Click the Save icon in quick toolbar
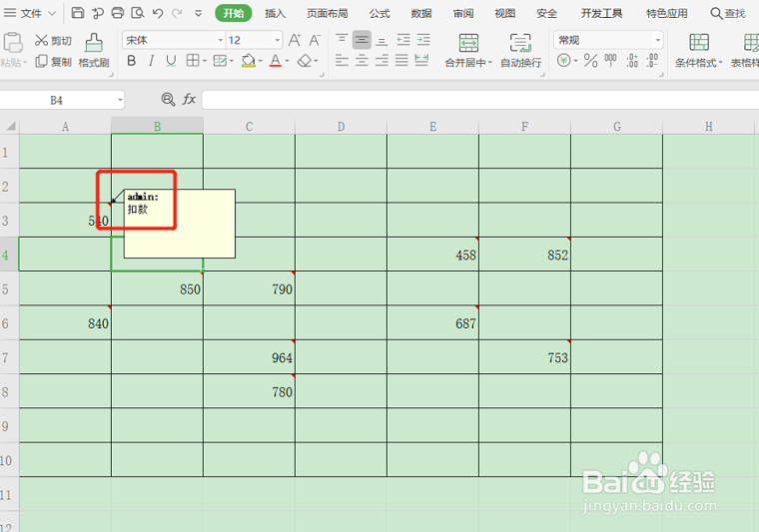The image size is (759, 532). 78,13
